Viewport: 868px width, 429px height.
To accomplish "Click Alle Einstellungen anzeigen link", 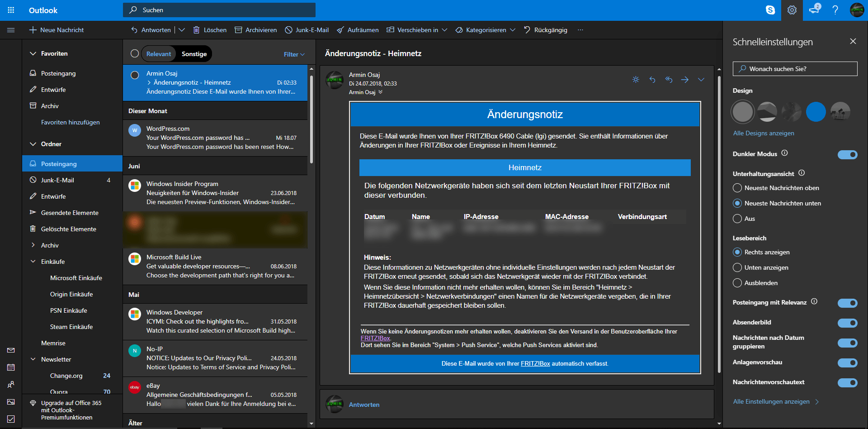I will pyautogui.click(x=776, y=401).
